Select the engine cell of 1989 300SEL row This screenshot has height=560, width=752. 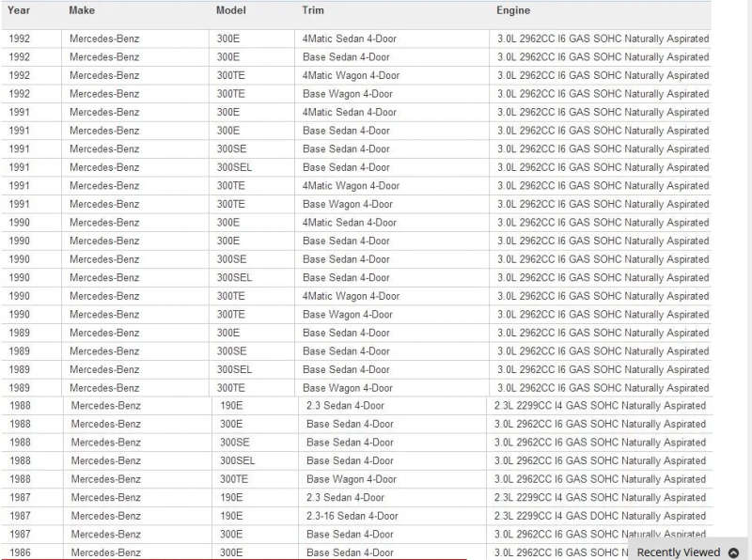click(x=603, y=369)
